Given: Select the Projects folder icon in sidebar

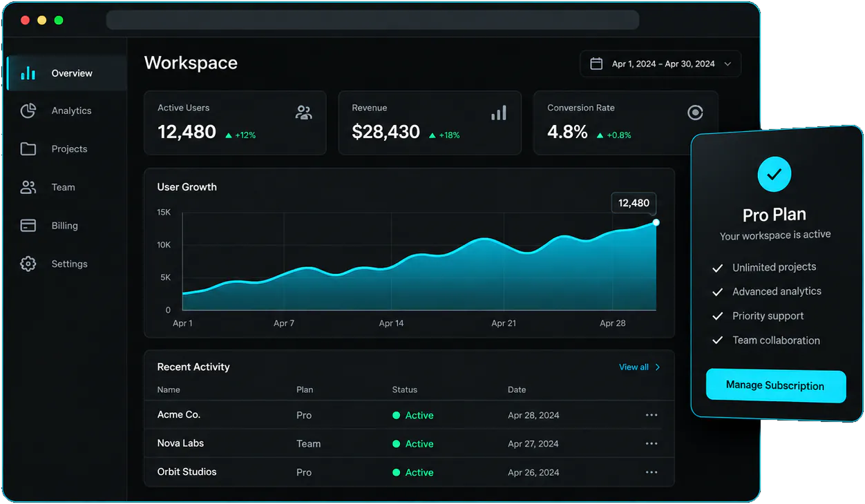Looking at the screenshot, I should (28, 149).
